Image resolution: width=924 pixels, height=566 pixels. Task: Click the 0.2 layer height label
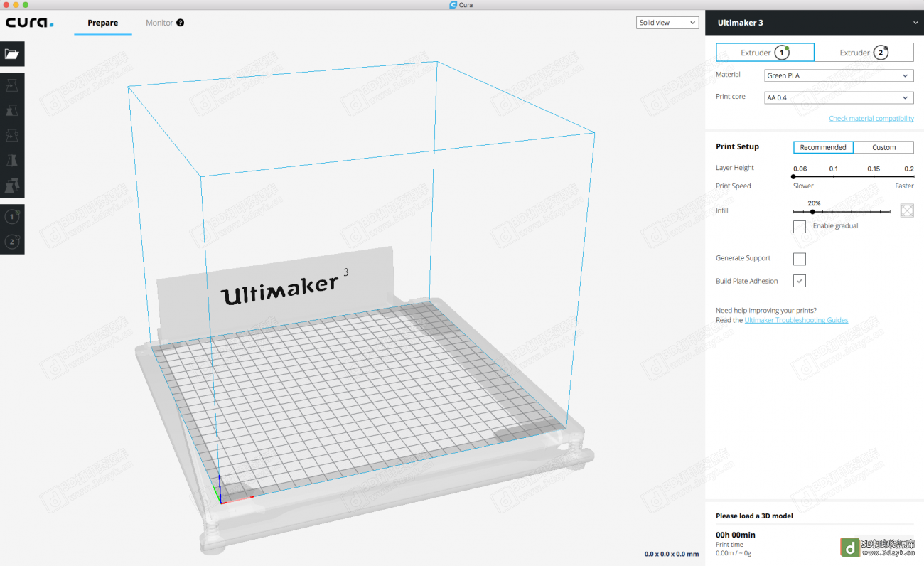(909, 169)
